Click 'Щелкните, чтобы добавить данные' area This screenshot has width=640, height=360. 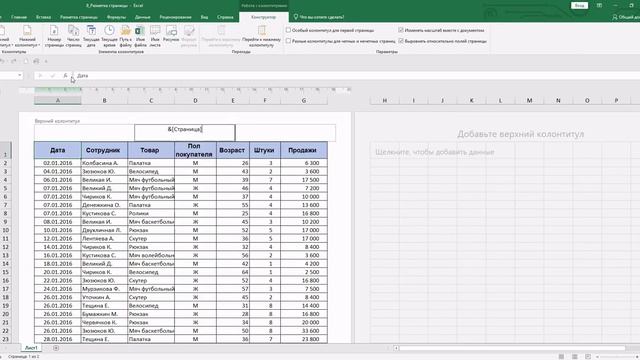[x=435, y=152]
